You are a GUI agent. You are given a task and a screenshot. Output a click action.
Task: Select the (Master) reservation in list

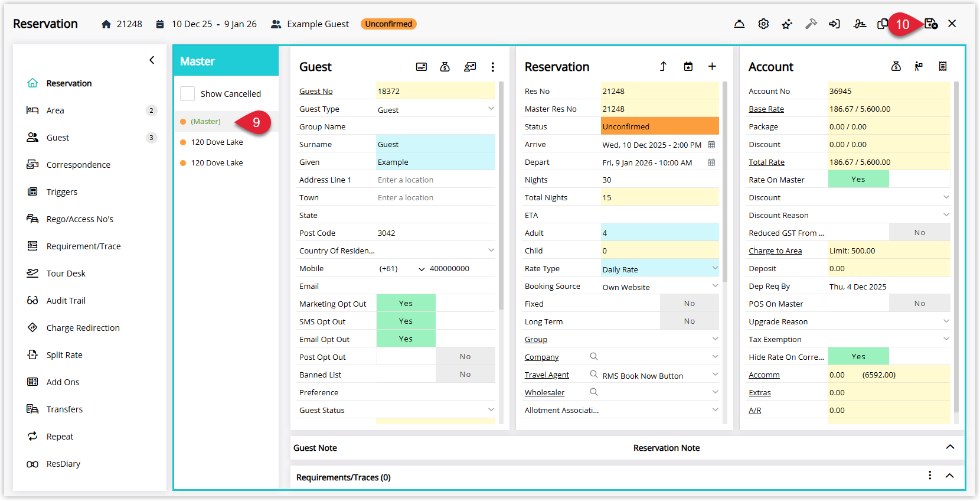205,122
